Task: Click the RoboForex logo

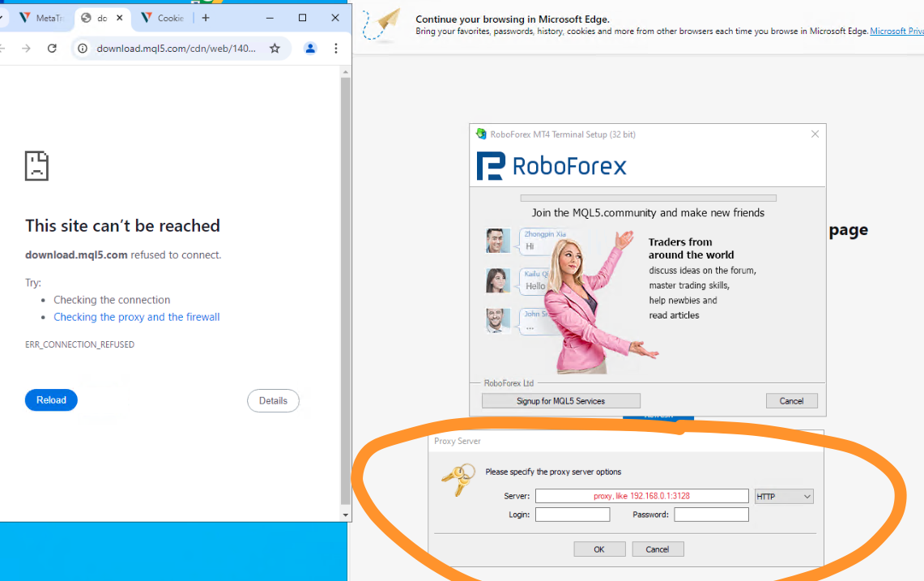Action: click(551, 166)
